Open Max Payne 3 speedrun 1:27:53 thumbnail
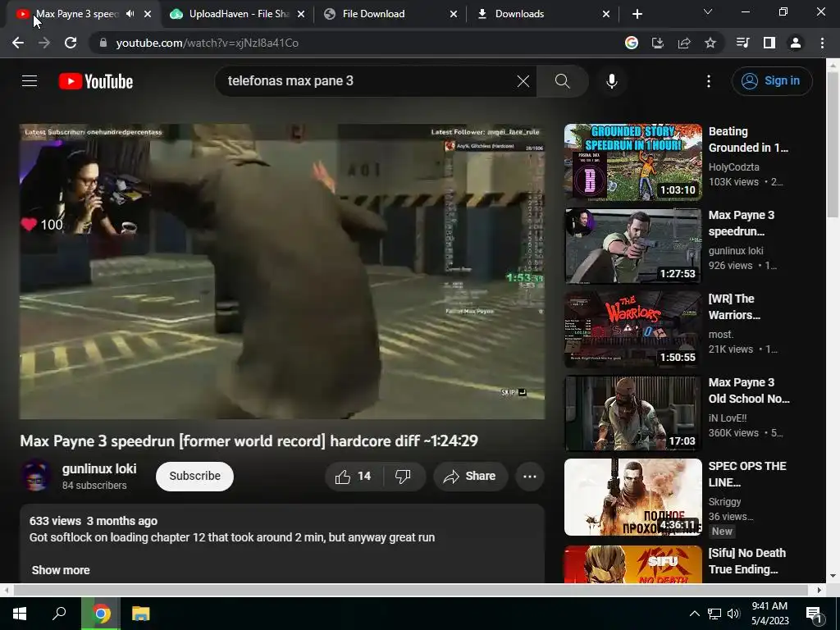This screenshot has height=630, width=840. click(632, 246)
